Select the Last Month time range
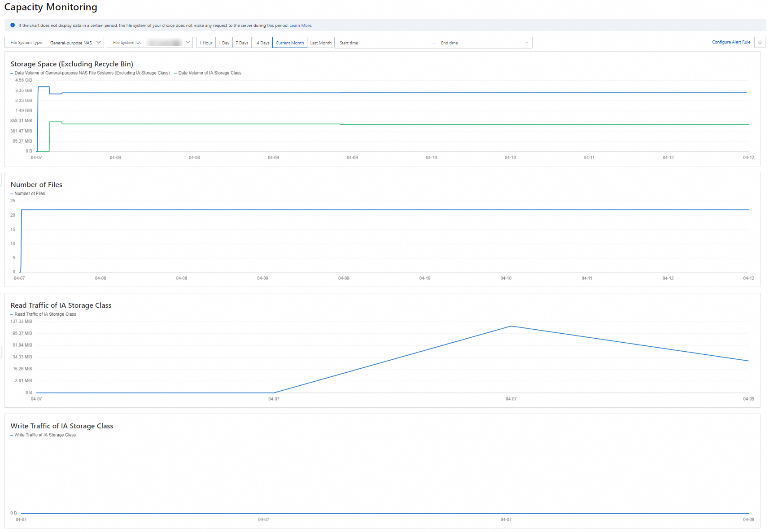 tap(321, 43)
